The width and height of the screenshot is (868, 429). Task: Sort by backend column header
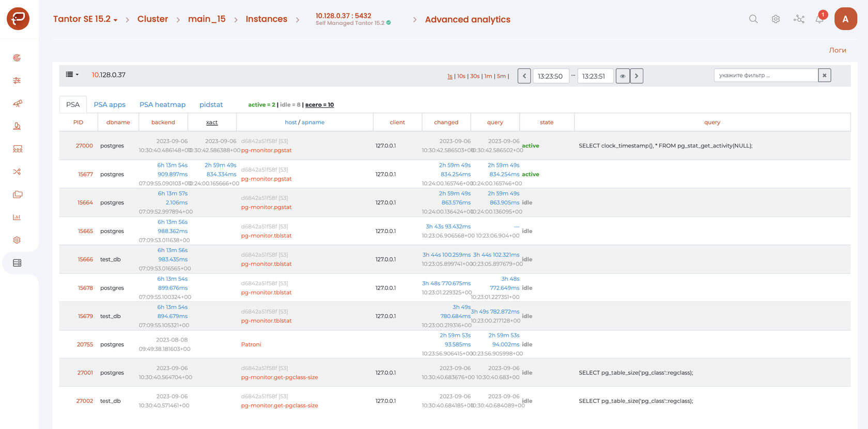point(163,122)
